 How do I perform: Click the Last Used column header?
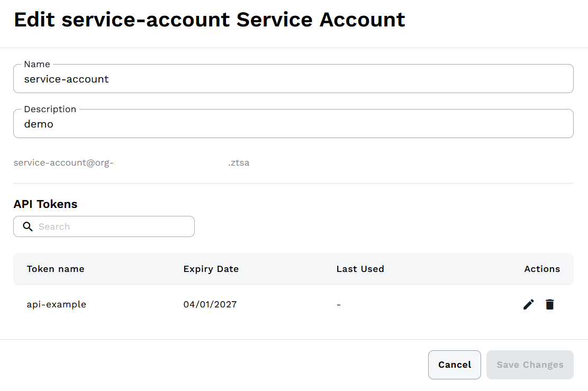pos(360,269)
